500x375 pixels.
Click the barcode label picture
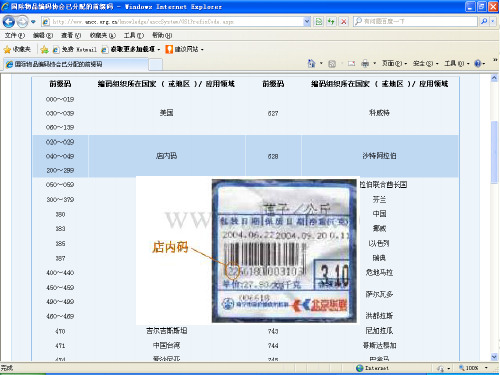pyautogui.click(x=284, y=251)
